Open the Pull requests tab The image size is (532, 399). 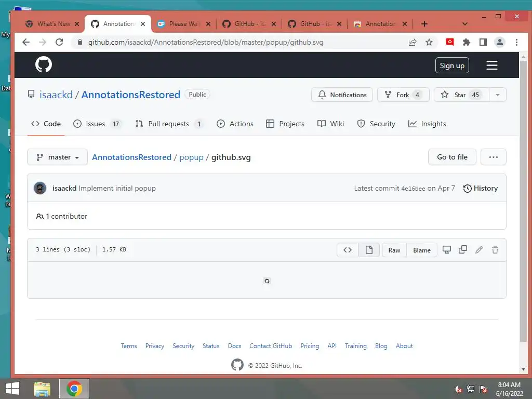tap(169, 124)
